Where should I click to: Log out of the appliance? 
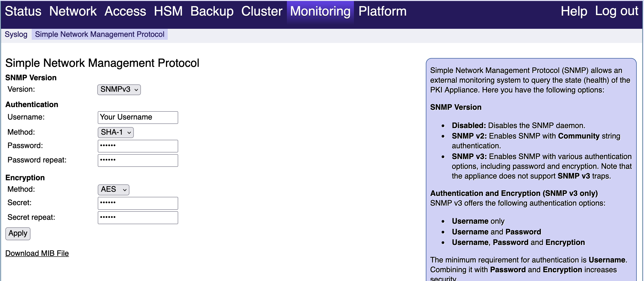[x=616, y=11]
